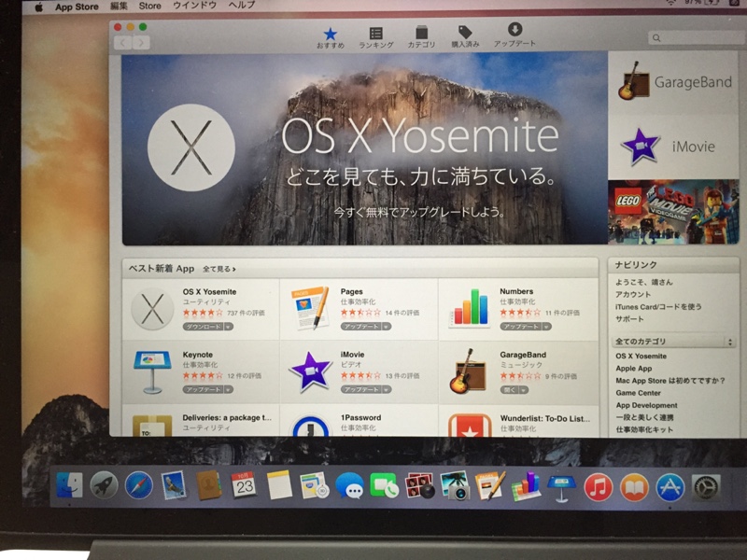This screenshot has height=560, width=747.
Task: Click アップデート button for Keynote
Action: pyautogui.click(x=203, y=389)
